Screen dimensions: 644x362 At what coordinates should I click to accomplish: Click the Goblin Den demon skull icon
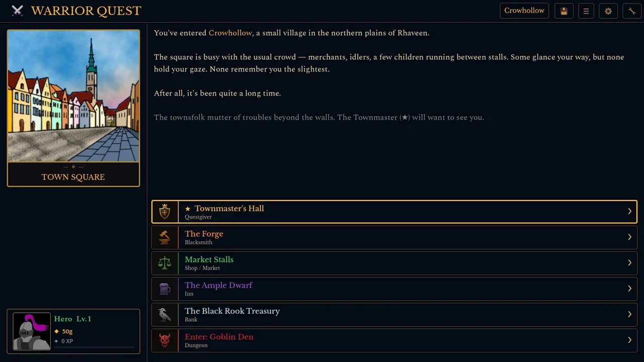[165, 340]
